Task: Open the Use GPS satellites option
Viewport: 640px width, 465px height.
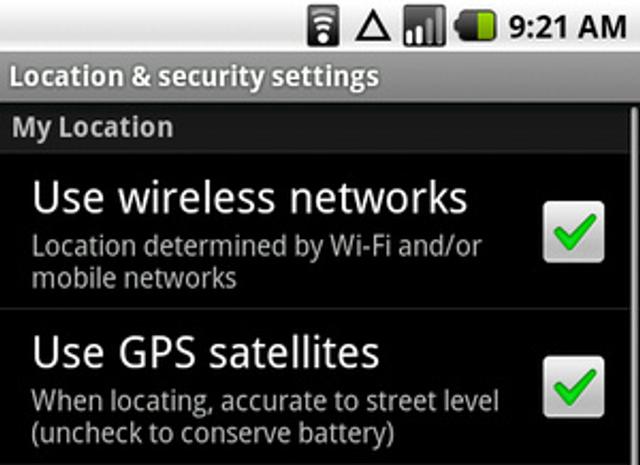Action: (x=206, y=353)
